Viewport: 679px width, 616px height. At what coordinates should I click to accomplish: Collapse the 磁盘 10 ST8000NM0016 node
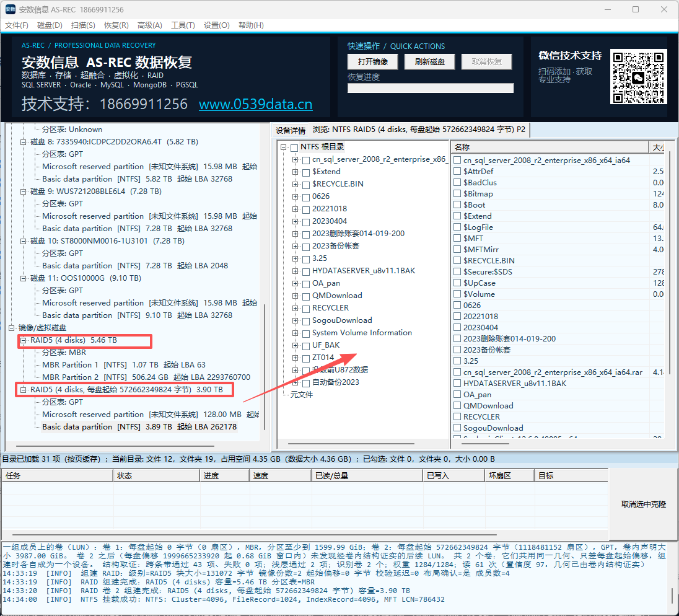tap(24, 241)
